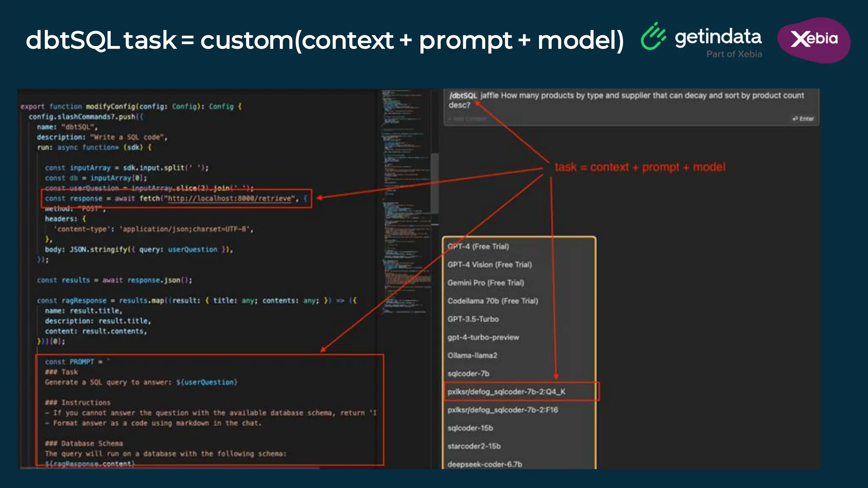Viewport: 868px width, 488px height.
Task: Click the const PROMPT declaration line
Action: point(77,362)
